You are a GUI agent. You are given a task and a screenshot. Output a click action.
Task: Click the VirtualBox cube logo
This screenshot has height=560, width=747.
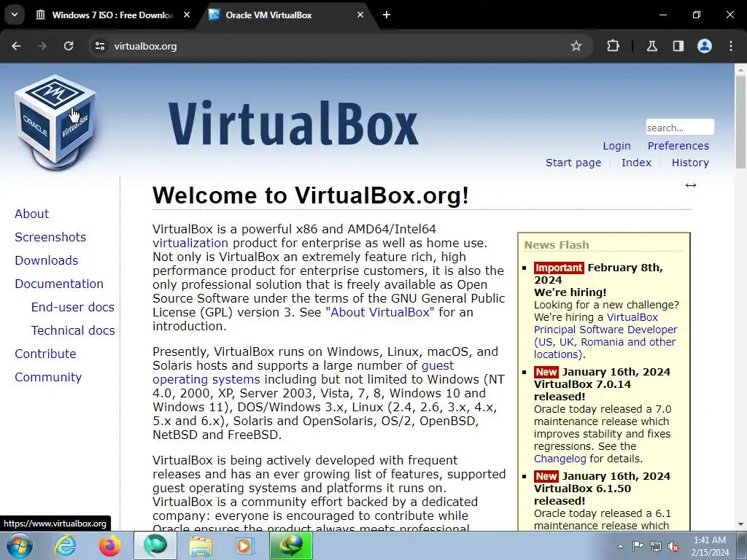[55, 122]
